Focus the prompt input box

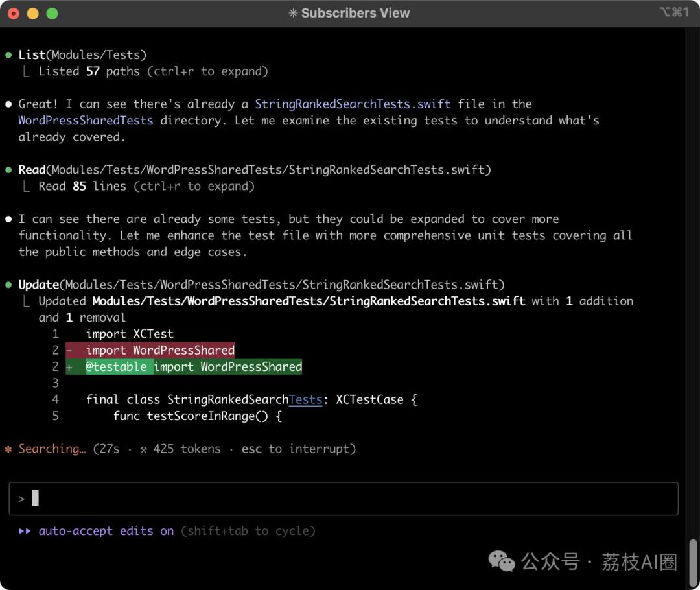(x=344, y=499)
